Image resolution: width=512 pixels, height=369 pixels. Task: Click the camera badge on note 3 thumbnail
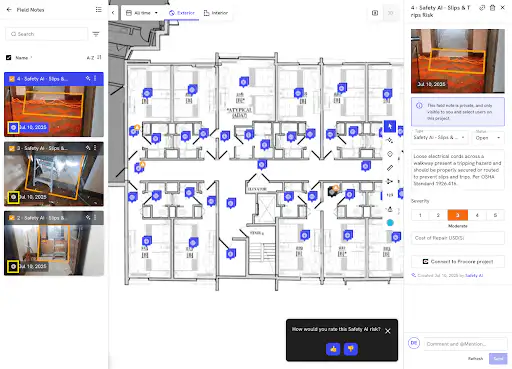pyautogui.click(x=13, y=197)
